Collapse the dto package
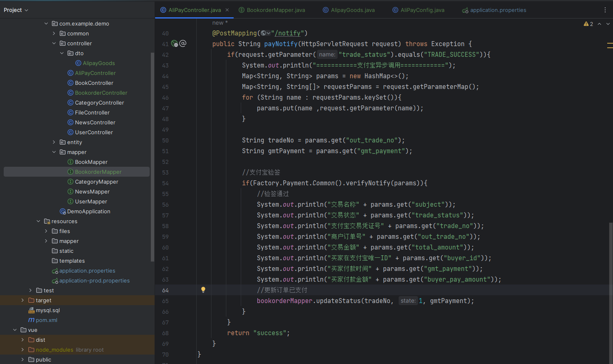Image resolution: width=613 pixels, height=364 pixels. (x=62, y=53)
